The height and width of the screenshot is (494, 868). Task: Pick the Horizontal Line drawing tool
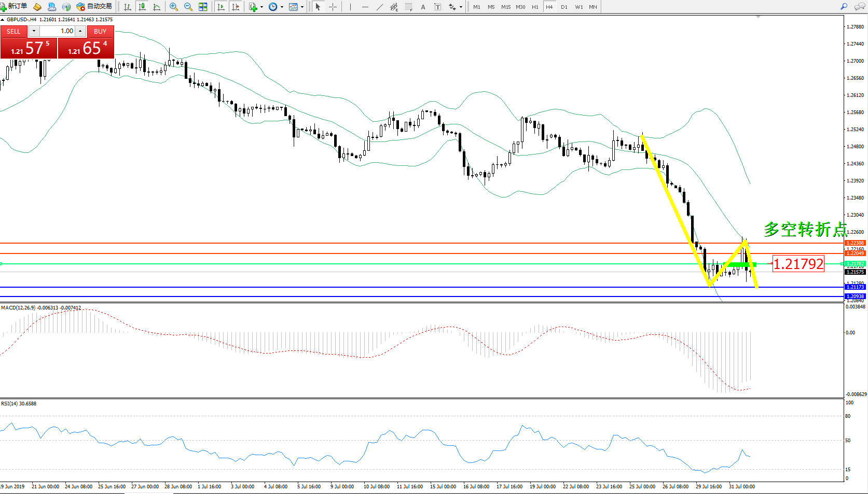point(365,7)
